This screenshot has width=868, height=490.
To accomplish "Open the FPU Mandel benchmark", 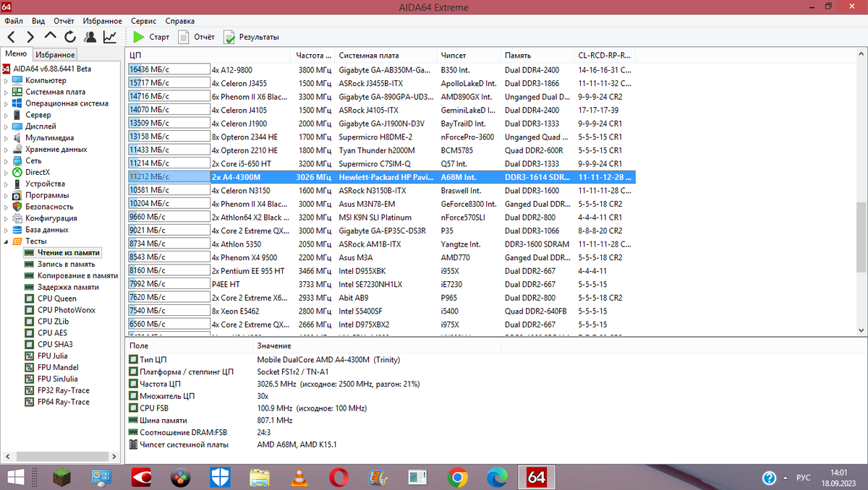I will [x=56, y=367].
